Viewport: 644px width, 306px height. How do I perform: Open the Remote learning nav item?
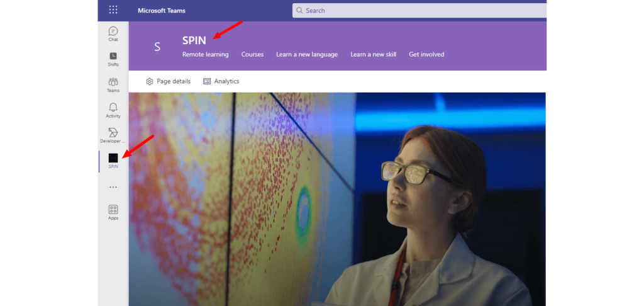(205, 55)
